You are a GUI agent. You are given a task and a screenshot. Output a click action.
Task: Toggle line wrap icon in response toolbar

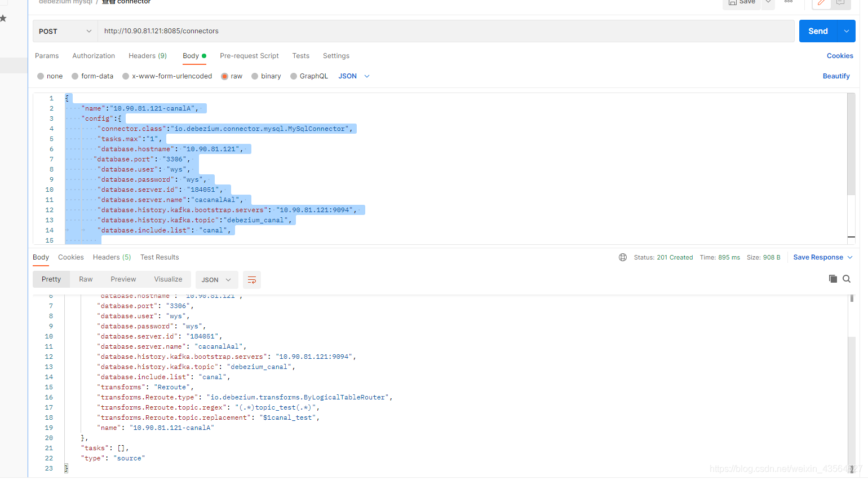coord(252,280)
